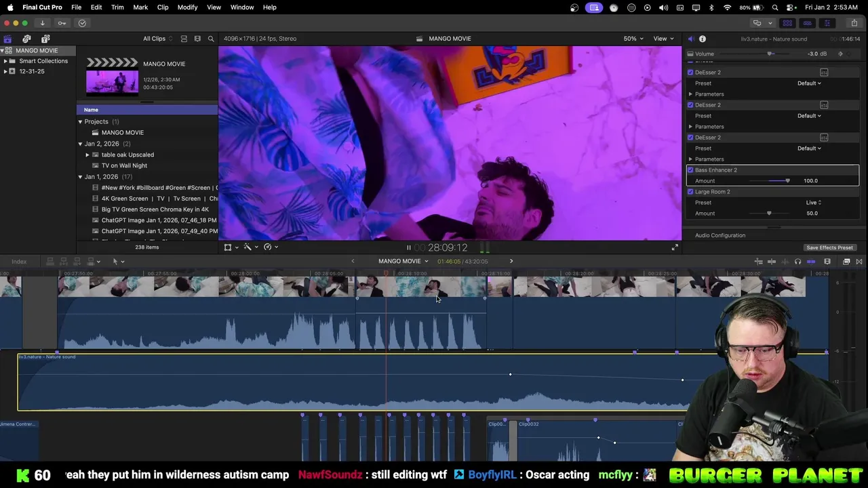Show the Libraries sidebar

7,39
